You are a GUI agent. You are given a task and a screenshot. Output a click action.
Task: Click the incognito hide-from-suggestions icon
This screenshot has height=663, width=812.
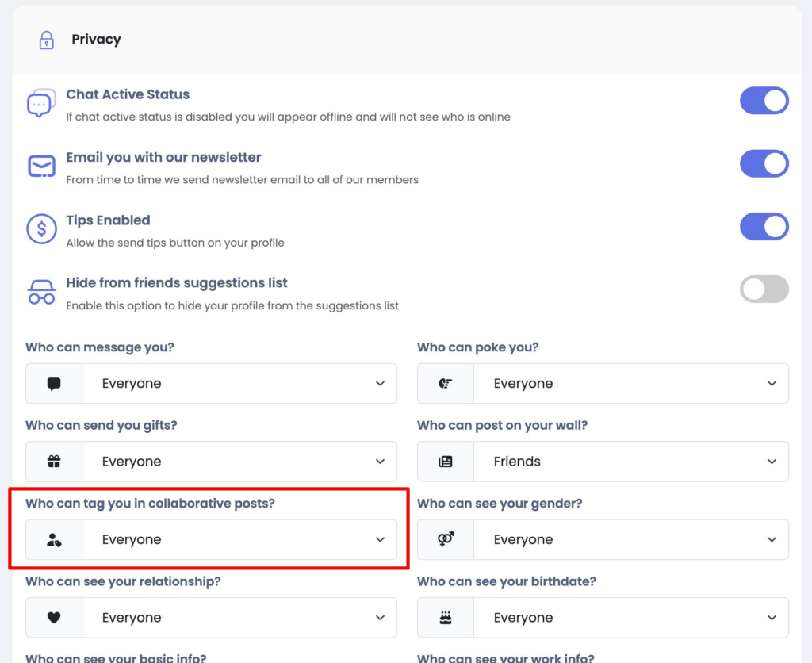click(x=41, y=291)
